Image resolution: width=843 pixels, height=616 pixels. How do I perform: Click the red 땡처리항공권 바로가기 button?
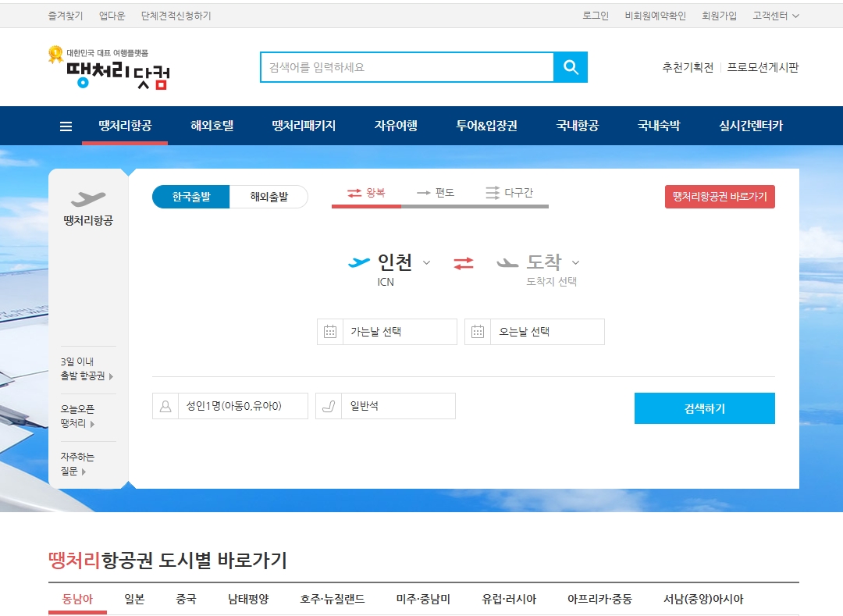click(720, 197)
